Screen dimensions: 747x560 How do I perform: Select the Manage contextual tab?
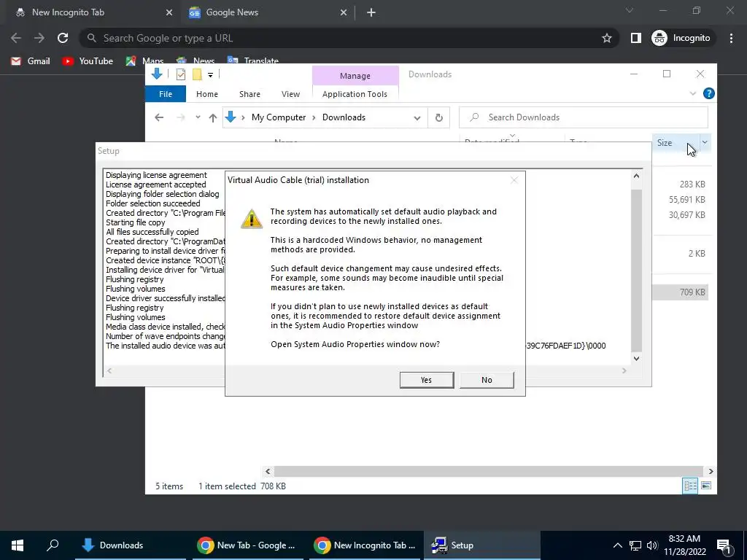tap(355, 76)
